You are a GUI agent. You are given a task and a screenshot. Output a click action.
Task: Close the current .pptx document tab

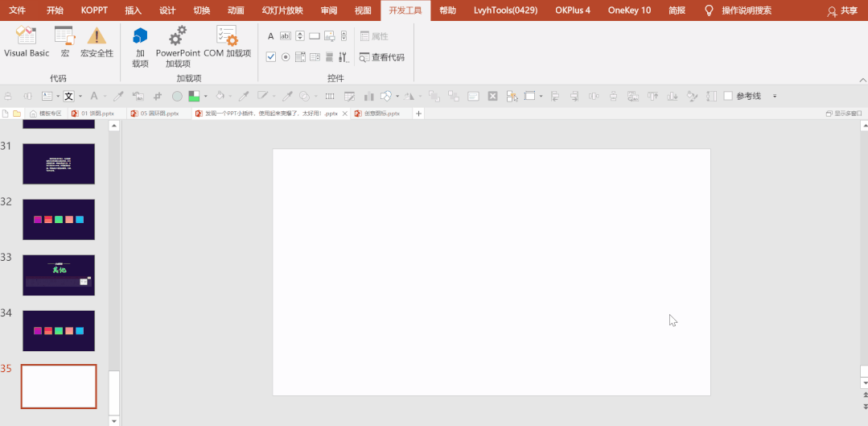(x=344, y=114)
